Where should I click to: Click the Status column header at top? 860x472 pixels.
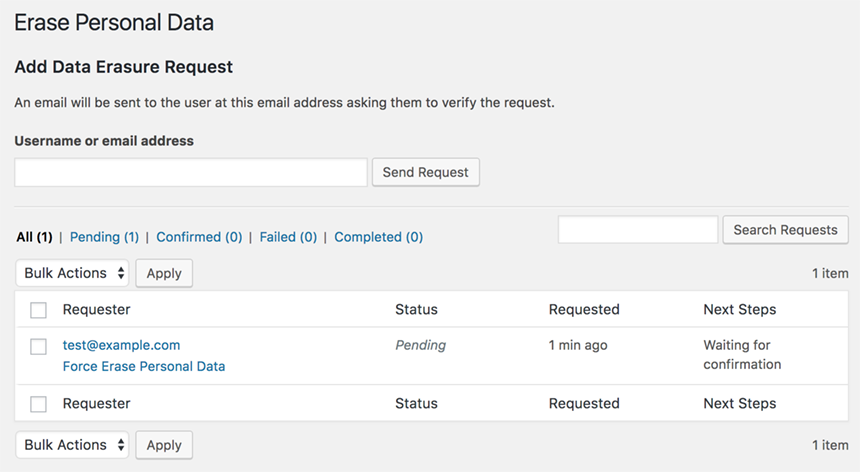pos(416,309)
